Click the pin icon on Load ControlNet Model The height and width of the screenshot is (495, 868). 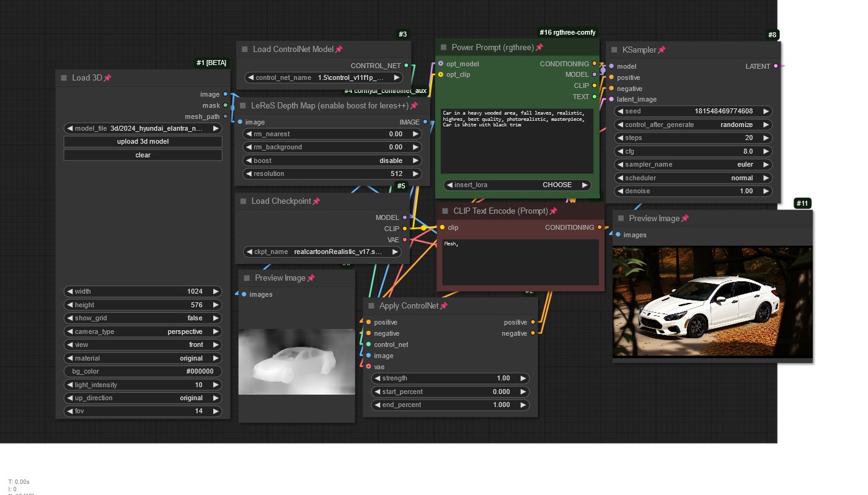click(339, 50)
